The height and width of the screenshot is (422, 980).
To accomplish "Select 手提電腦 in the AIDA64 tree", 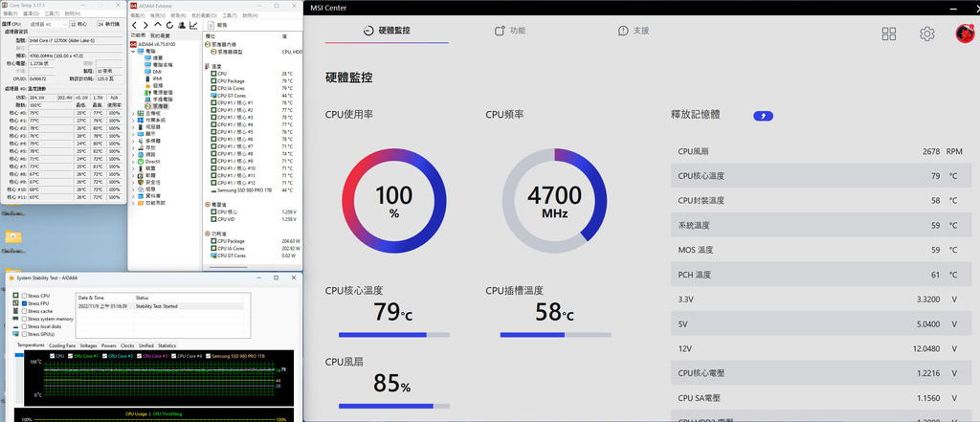I will (x=157, y=100).
